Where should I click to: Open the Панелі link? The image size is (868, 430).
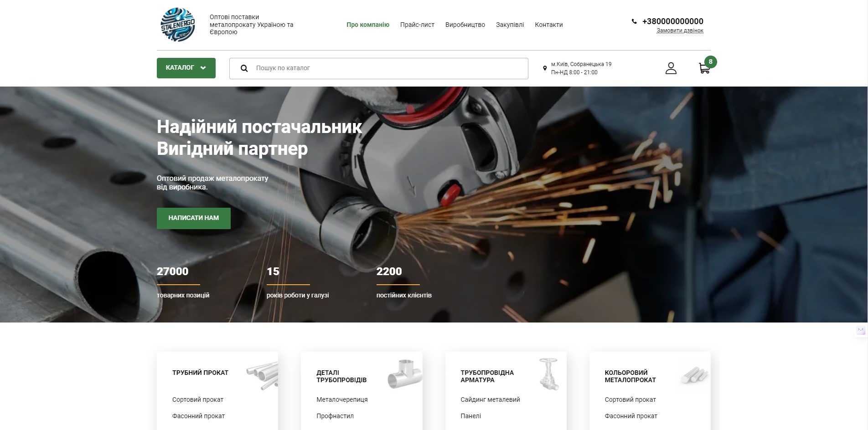point(471,416)
